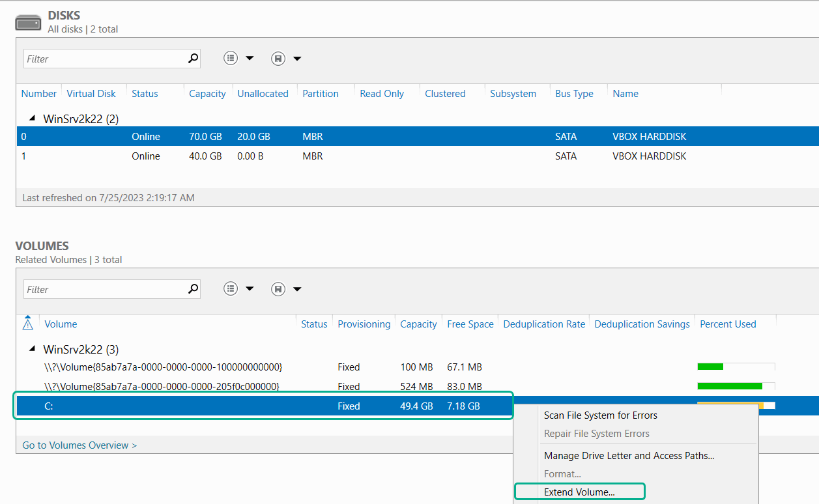Sort disks by Clustered column

[445, 94]
